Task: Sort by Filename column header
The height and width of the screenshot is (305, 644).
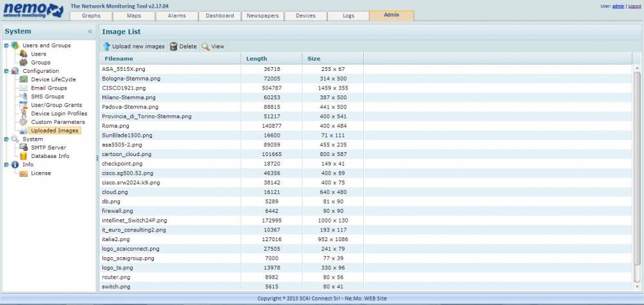Action: pyautogui.click(x=170, y=59)
